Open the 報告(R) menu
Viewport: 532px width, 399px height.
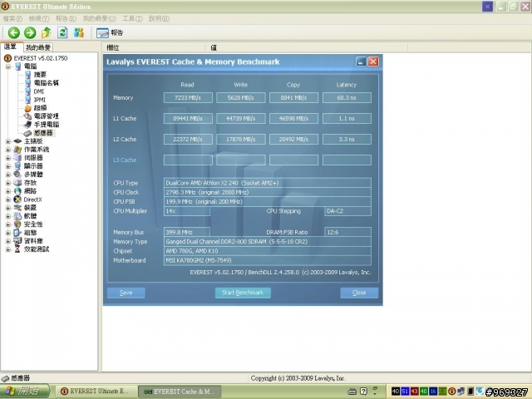[x=66, y=18]
